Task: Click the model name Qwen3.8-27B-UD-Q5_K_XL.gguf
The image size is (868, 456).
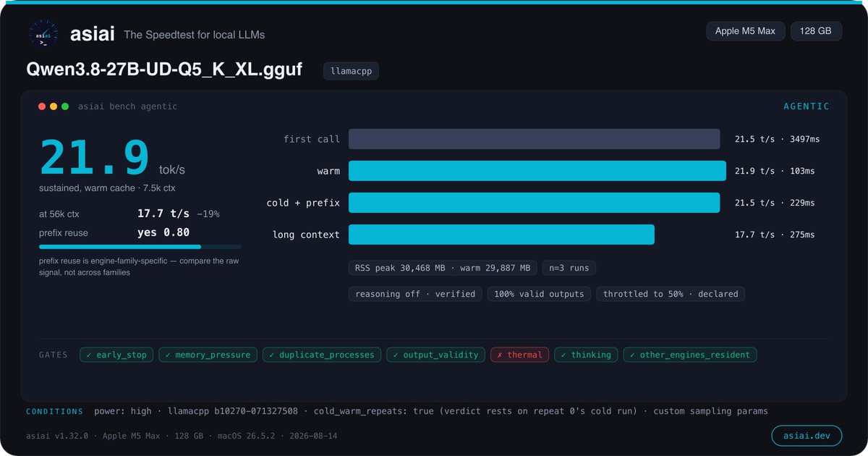Action: tap(164, 70)
